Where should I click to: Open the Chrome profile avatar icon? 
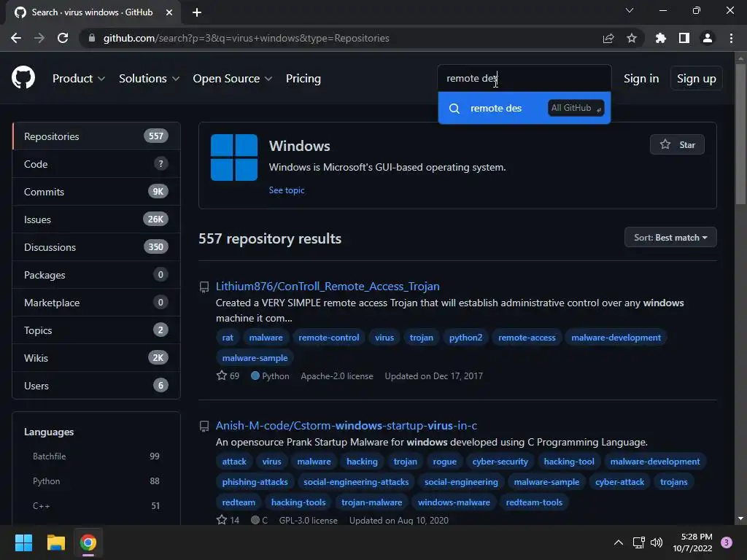pyautogui.click(x=708, y=38)
